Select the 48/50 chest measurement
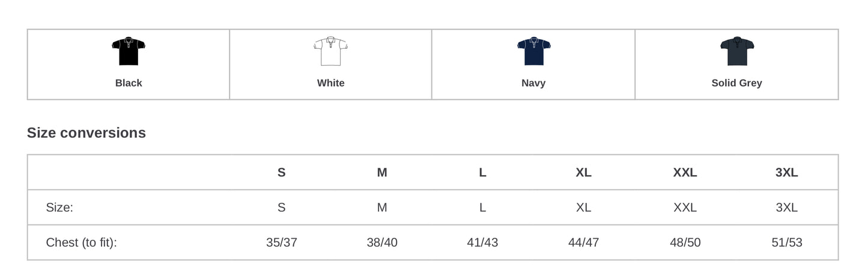 click(x=685, y=242)
